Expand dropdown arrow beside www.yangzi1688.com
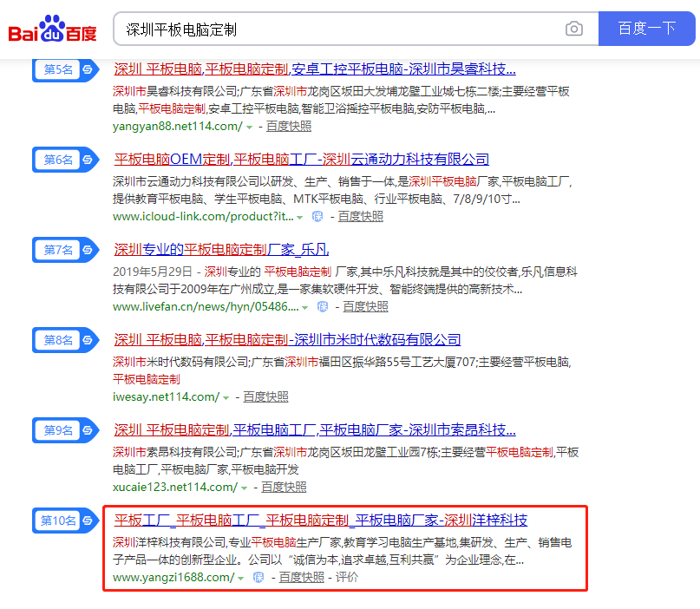Screen dimensions: 700x609 [240, 579]
